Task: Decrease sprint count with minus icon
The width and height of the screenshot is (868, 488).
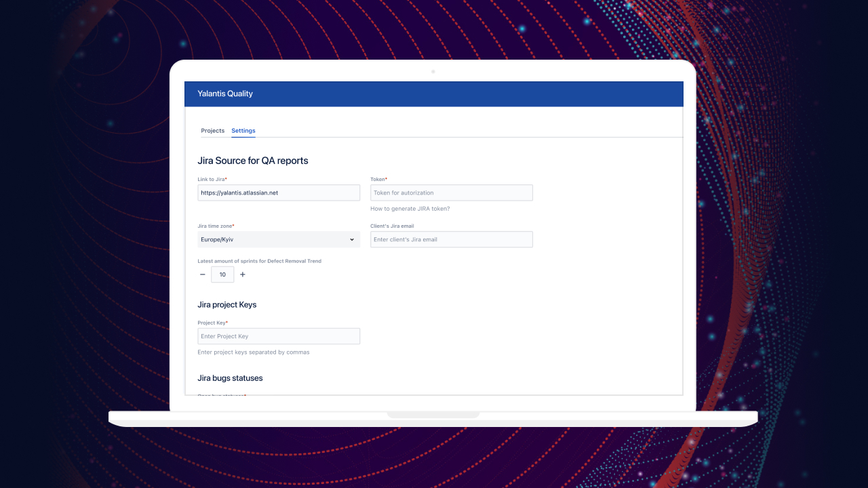Action: pos(202,274)
